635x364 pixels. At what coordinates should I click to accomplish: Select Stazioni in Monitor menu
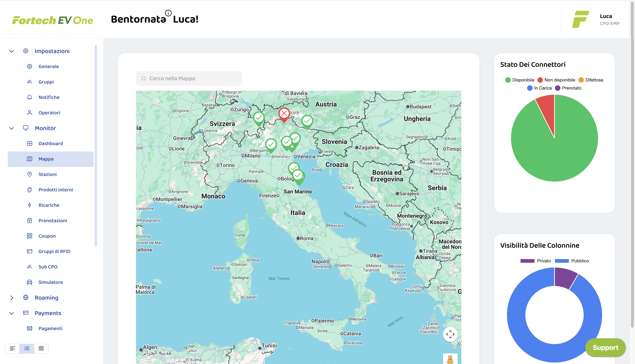(47, 174)
